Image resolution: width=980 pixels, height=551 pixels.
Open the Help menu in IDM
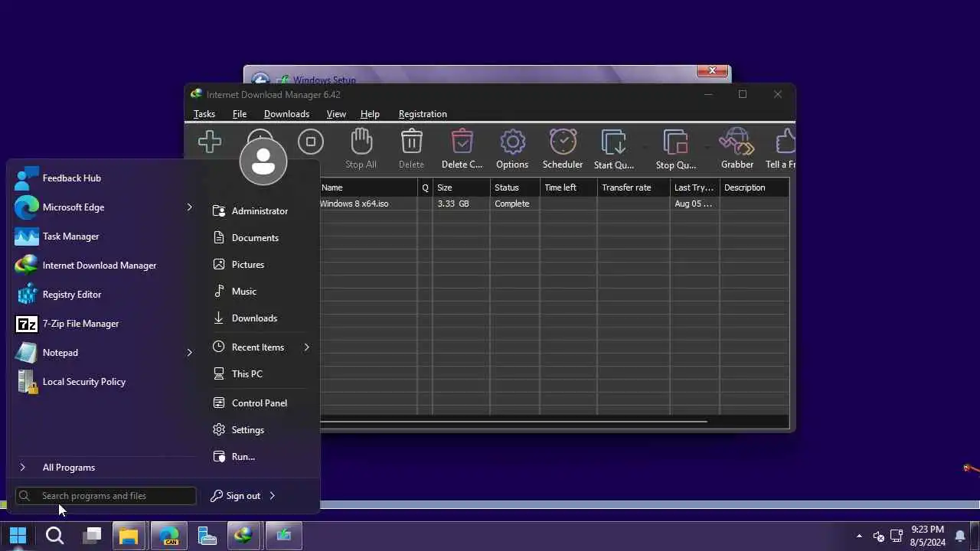(370, 114)
